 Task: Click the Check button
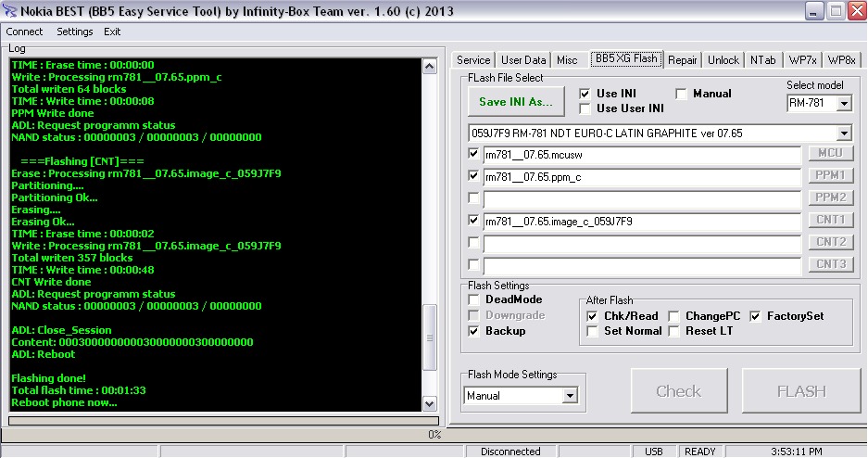679,391
